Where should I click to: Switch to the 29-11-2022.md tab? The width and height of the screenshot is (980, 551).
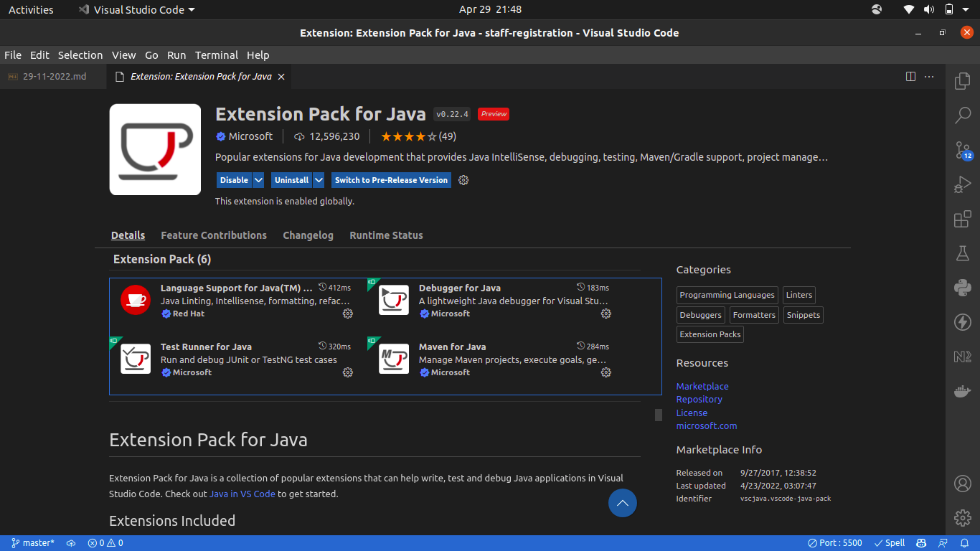[x=54, y=76]
